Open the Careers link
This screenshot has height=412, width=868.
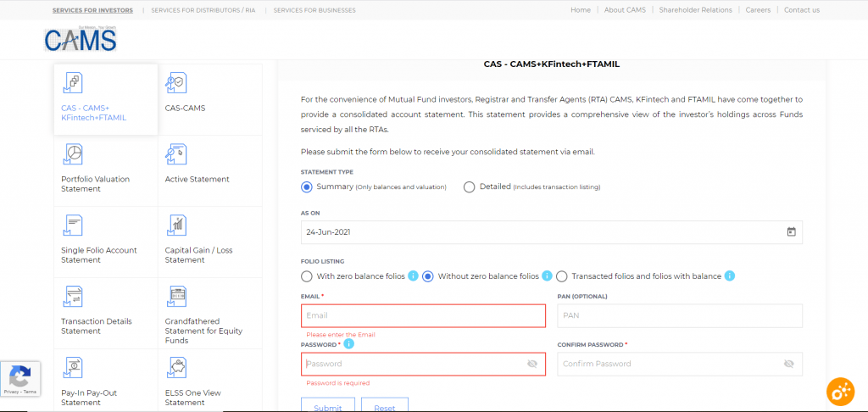coord(758,10)
